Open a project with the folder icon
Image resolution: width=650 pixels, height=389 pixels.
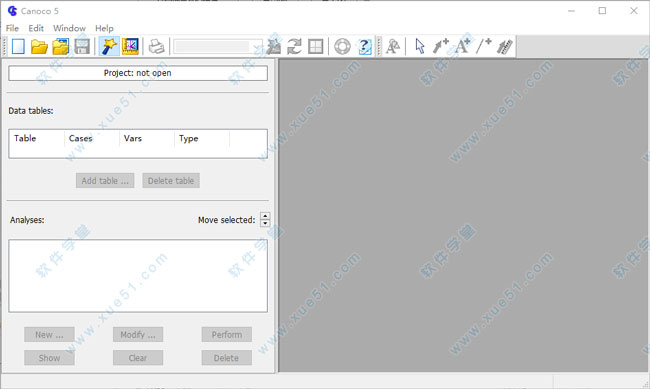[x=39, y=46]
